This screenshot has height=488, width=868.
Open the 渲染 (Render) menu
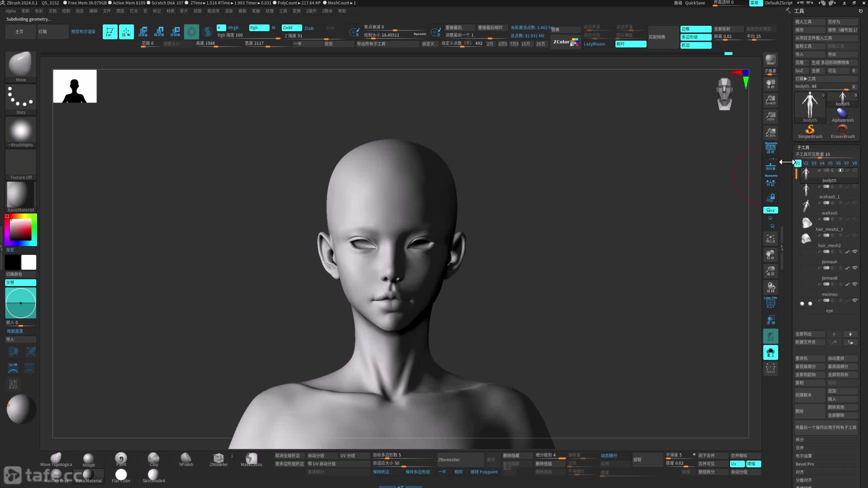tap(229, 11)
